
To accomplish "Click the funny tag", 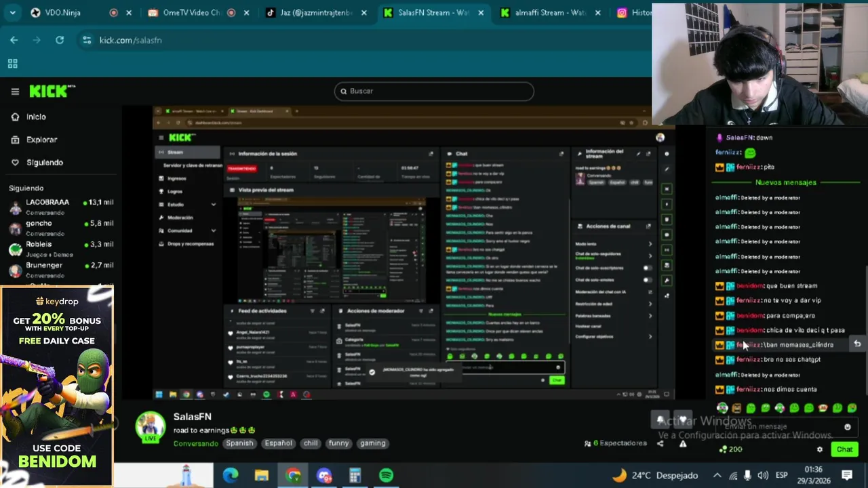I will pyautogui.click(x=338, y=443).
